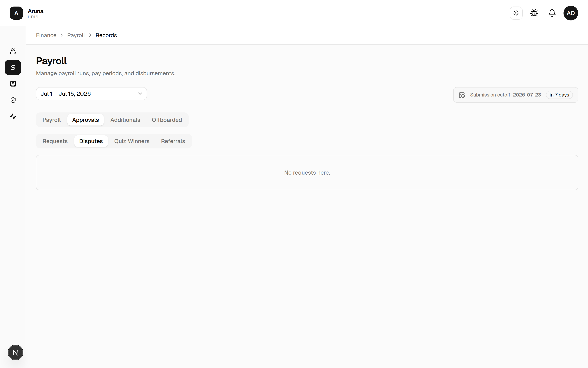Switch to the Approvals tab

(86, 120)
